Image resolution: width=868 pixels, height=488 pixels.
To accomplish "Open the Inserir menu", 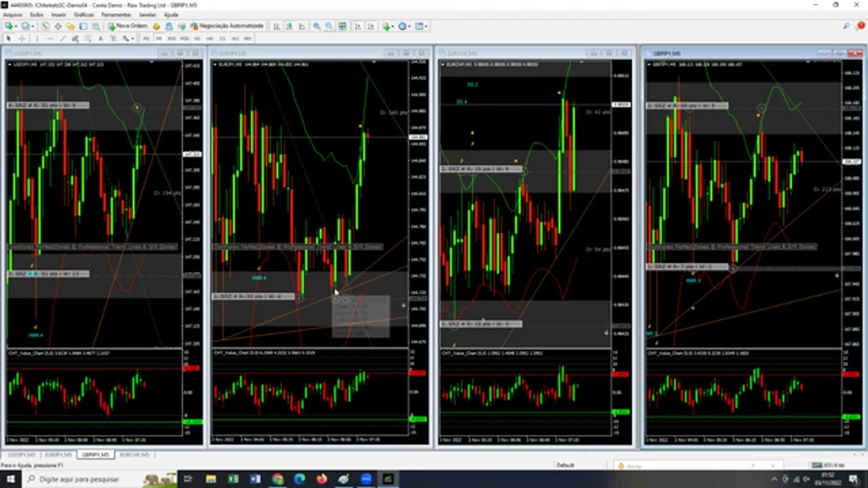I will (x=59, y=14).
